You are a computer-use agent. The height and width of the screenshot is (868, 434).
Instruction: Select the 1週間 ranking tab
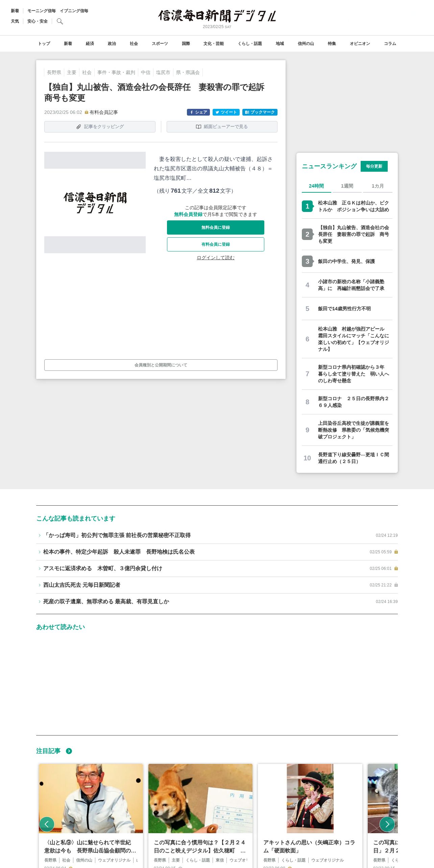click(x=347, y=186)
